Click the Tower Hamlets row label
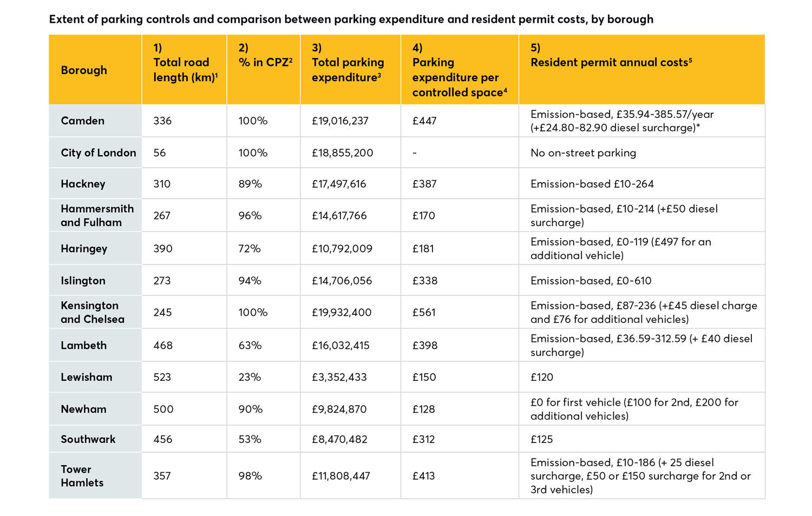The image size is (812, 516). pos(82,476)
